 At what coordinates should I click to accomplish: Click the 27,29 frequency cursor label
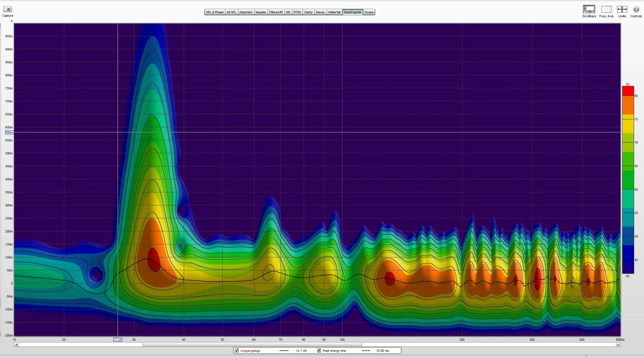point(118,340)
